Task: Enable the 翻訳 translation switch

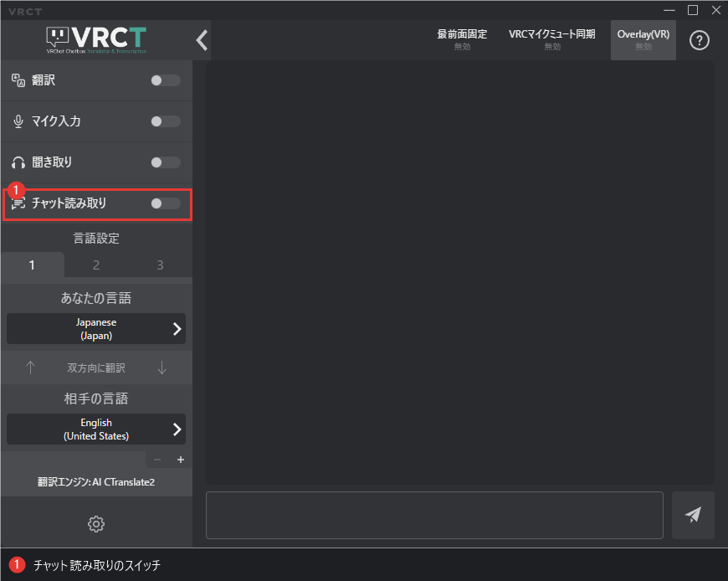Action: pyautogui.click(x=166, y=80)
